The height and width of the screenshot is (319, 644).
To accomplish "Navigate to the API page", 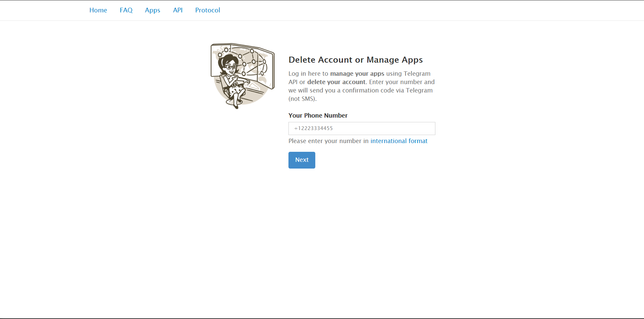I will pyautogui.click(x=178, y=10).
